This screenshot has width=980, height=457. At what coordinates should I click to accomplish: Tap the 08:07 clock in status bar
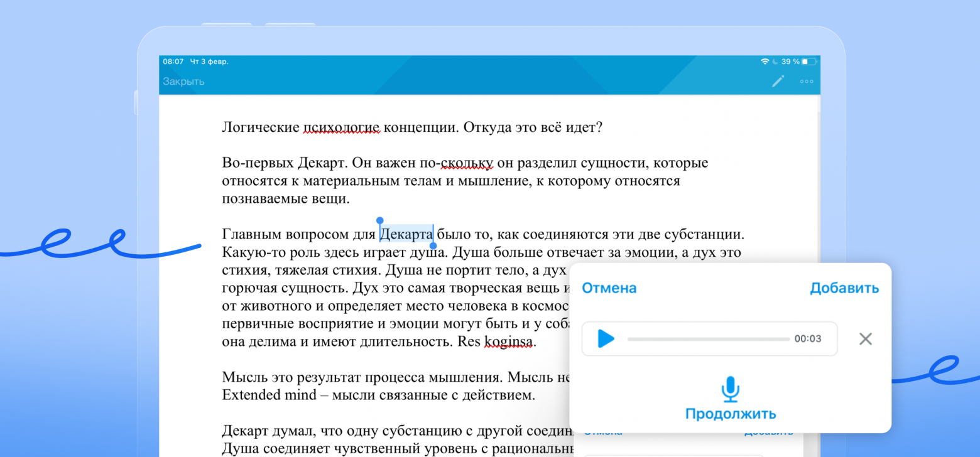173,62
